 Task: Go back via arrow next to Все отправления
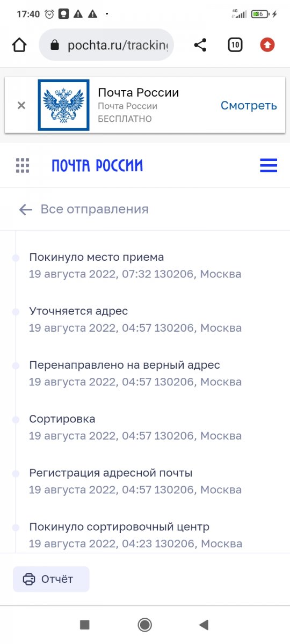tap(25, 209)
